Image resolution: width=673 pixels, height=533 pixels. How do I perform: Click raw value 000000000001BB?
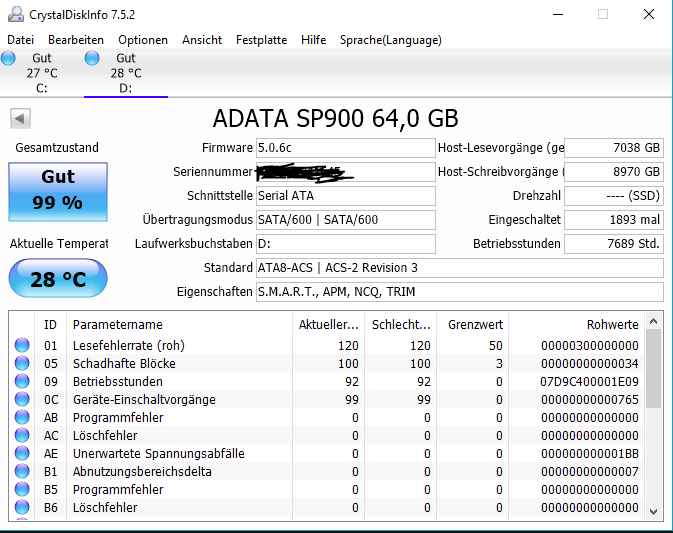[x=590, y=454]
